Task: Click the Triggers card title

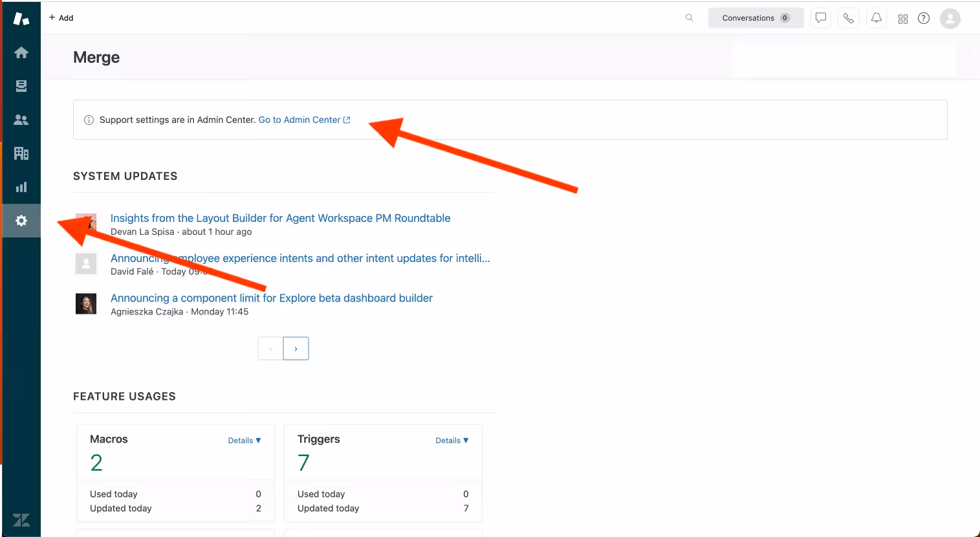Action: (318, 439)
